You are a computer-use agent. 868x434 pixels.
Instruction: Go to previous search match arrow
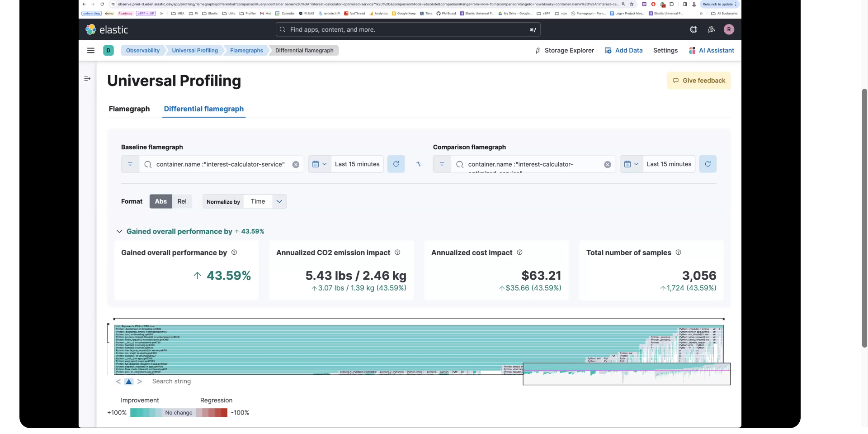tap(118, 382)
